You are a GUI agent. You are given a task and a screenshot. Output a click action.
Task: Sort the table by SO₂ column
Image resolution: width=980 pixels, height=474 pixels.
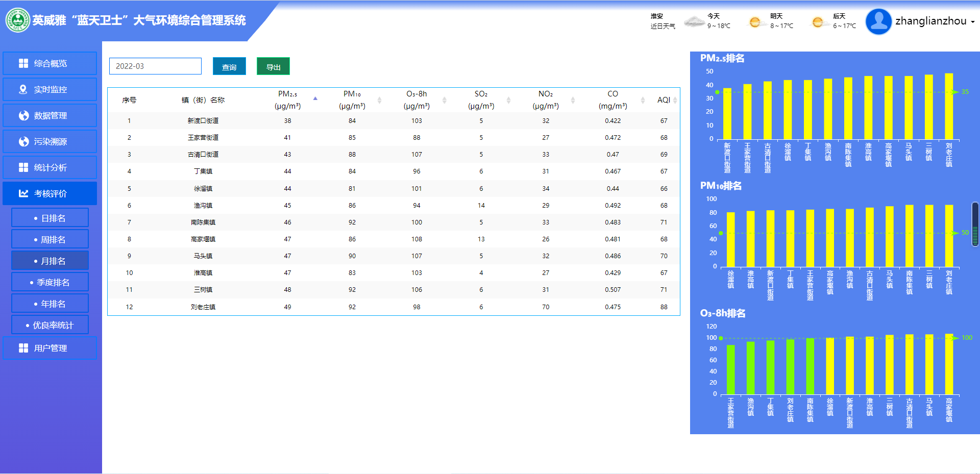pyautogui.click(x=508, y=100)
